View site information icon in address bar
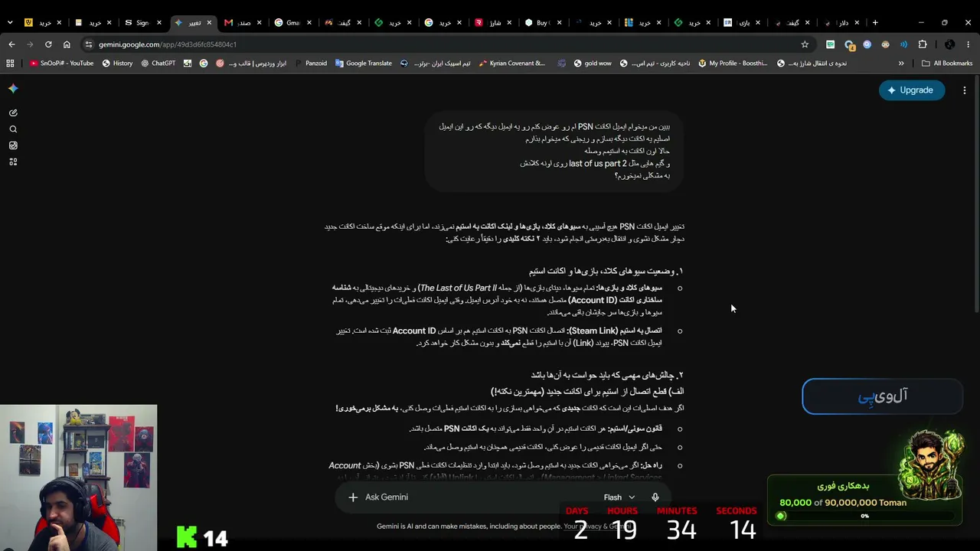The width and height of the screenshot is (980, 551). (89, 44)
